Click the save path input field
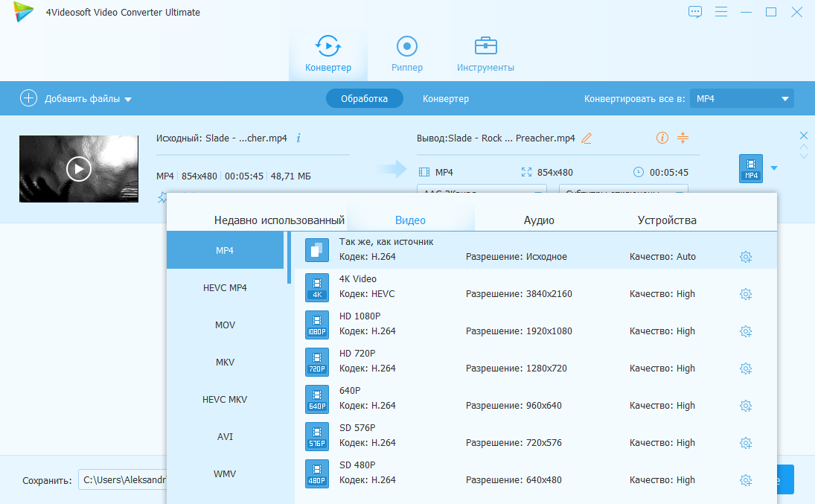This screenshot has width=815, height=504. (x=123, y=480)
